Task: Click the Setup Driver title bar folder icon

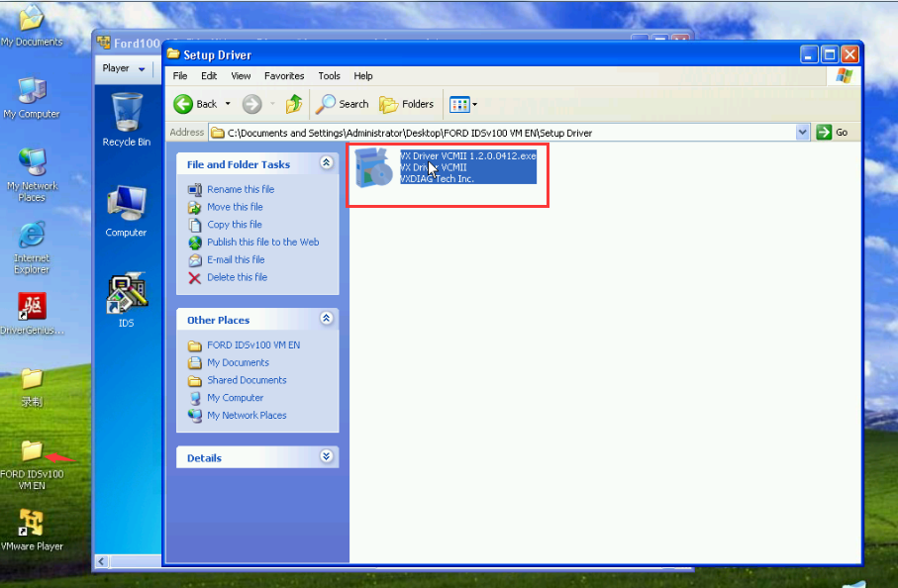Action: (173, 54)
